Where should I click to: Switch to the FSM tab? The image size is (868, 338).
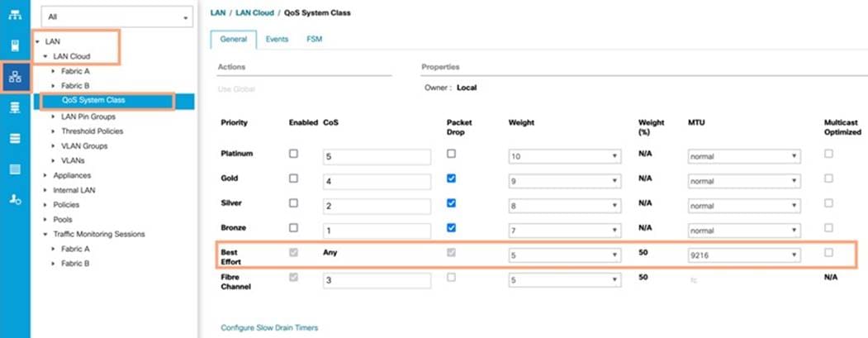pos(315,40)
